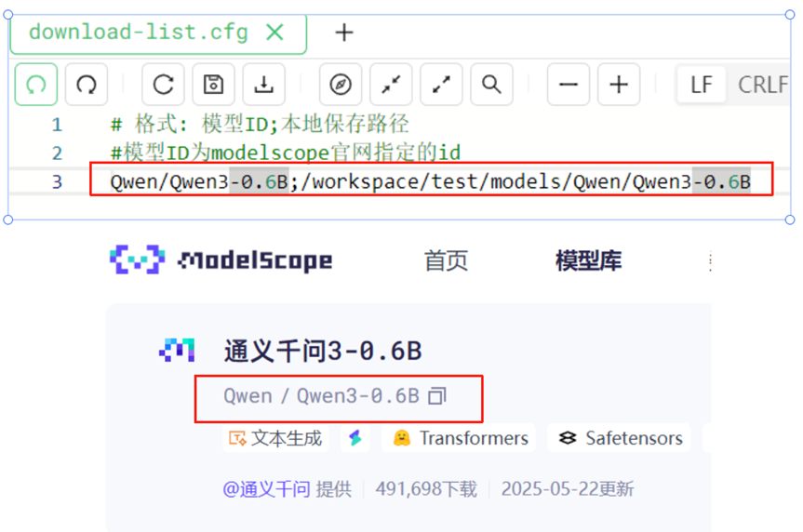Viewport: 803px width, 532px height.
Task: Click the redo icon in editor toolbar
Action: click(x=87, y=85)
